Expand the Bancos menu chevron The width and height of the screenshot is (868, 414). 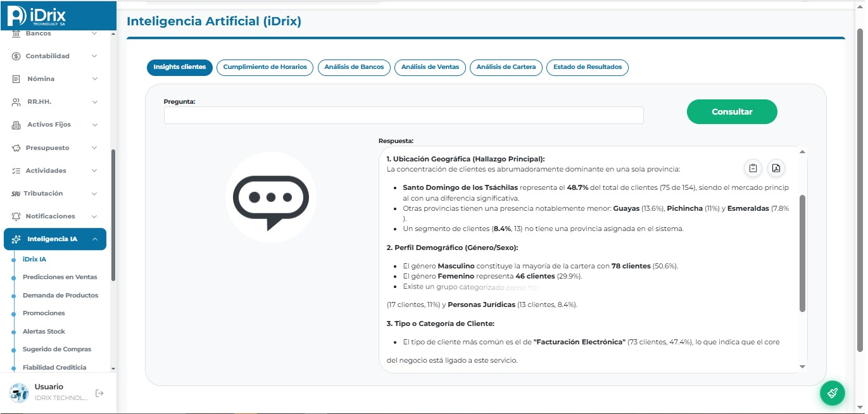pyautogui.click(x=94, y=34)
